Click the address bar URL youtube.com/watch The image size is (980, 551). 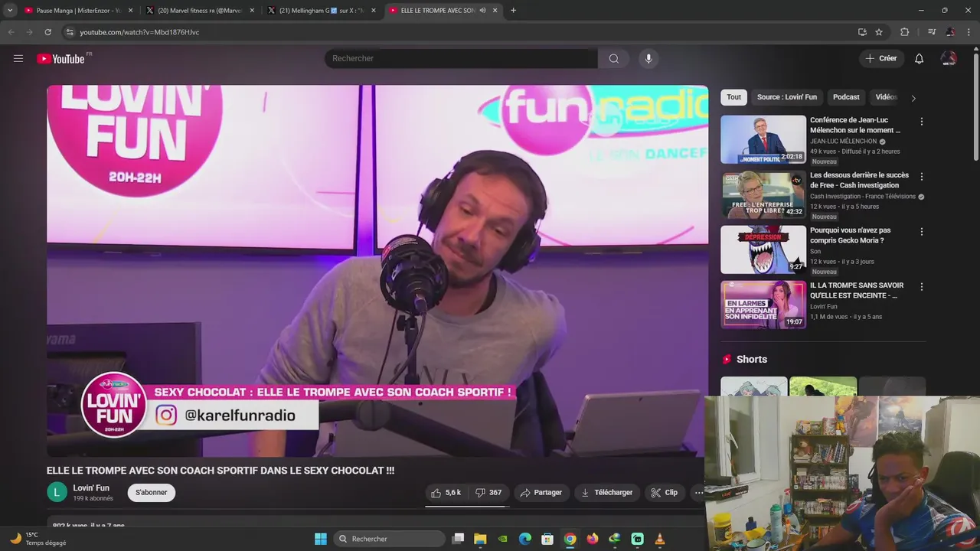[139, 32]
